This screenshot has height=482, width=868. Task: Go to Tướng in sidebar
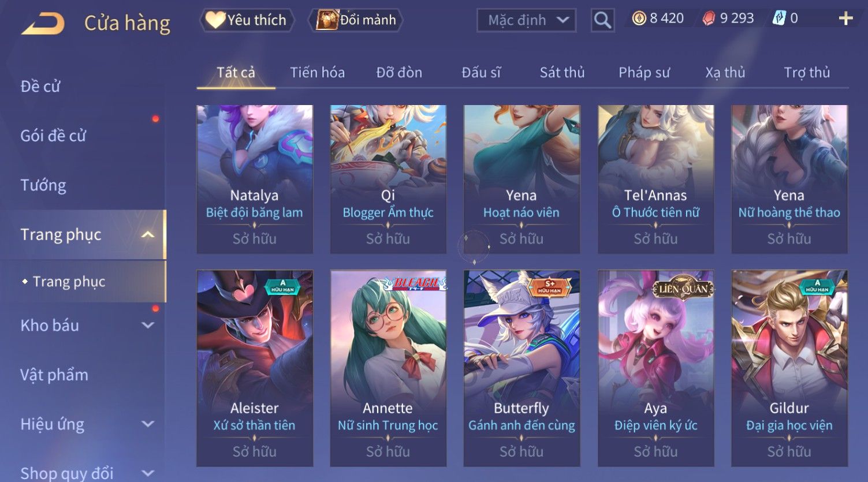click(43, 185)
